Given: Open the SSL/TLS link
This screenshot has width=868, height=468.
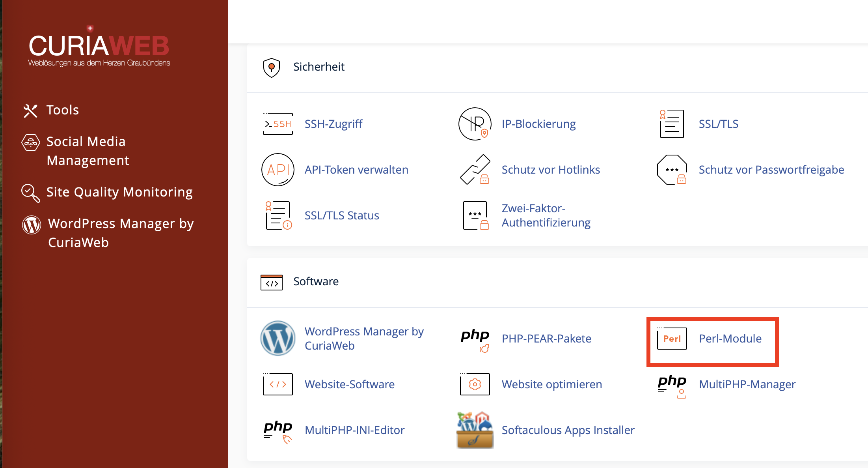Looking at the screenshot, I should tap(719, 124).
